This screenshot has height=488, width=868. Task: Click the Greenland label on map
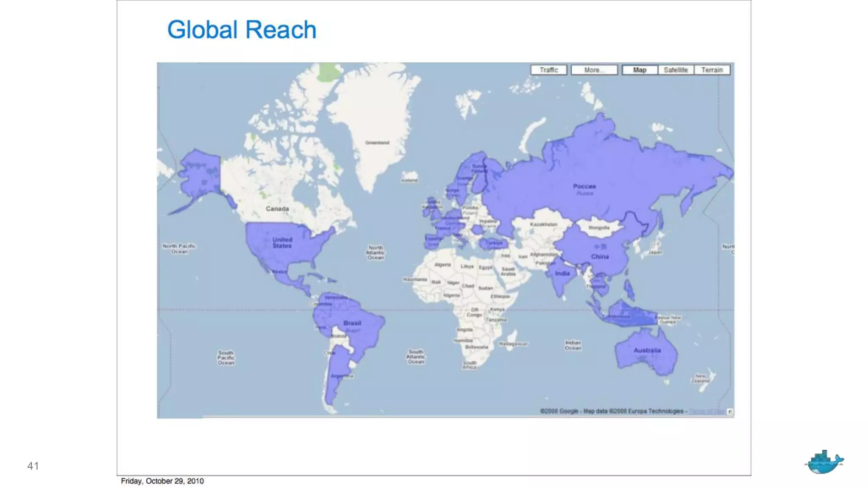click(377, 143)
